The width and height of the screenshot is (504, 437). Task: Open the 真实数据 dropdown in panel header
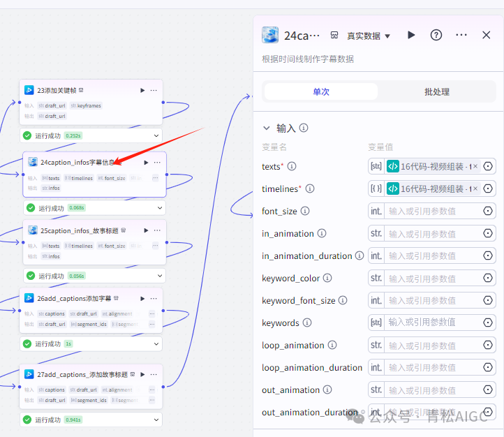pyautogui.click(x=369, y=36)
